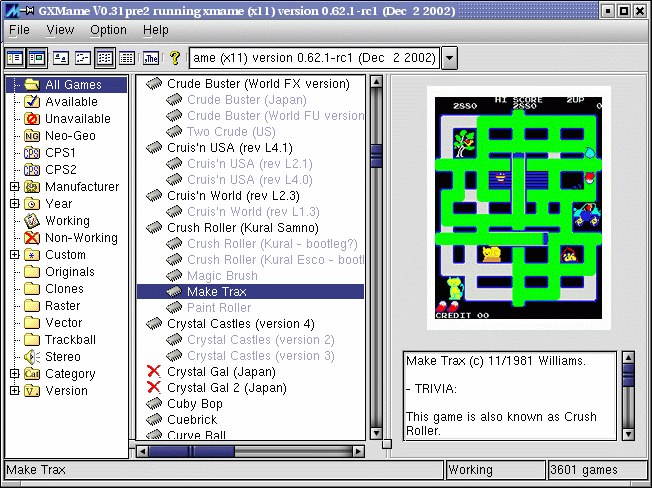The height and width of the screenshot is (488, 652).
Task: Click the 'The' prefix toolbar icon
Action: pos(151,58)
